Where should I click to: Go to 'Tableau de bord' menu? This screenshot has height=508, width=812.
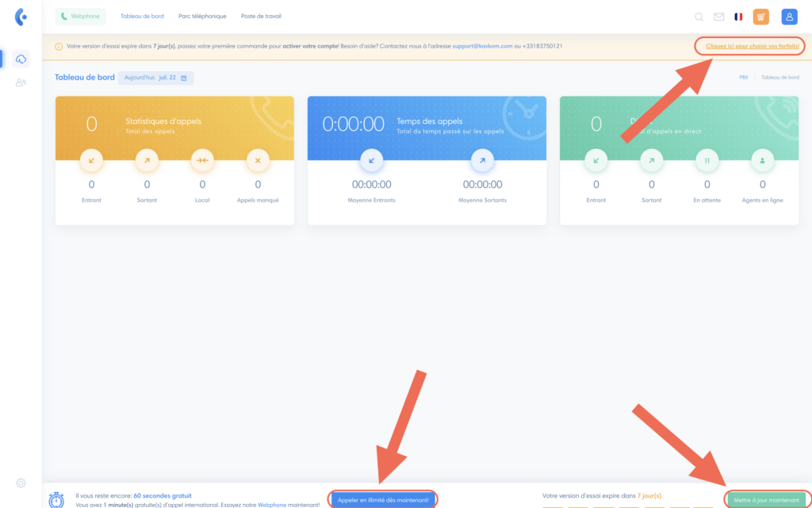click(x=142, y=17)
